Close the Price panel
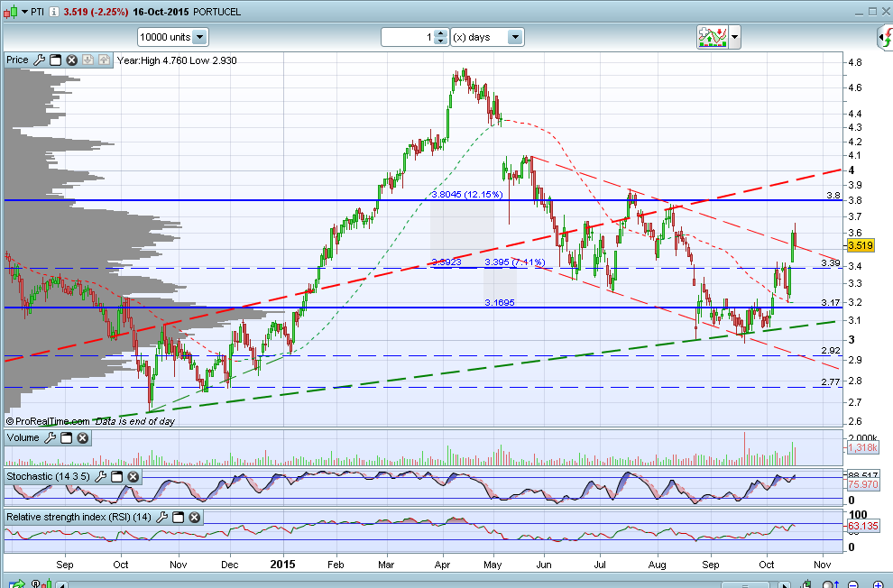Screen dimensions: 893x588 [71, 60]
